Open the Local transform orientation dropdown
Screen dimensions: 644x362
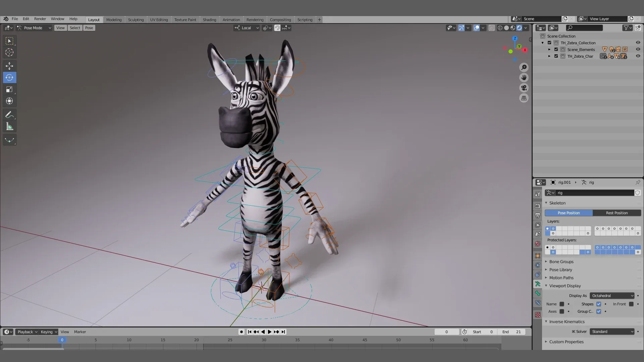click(247, 28)
